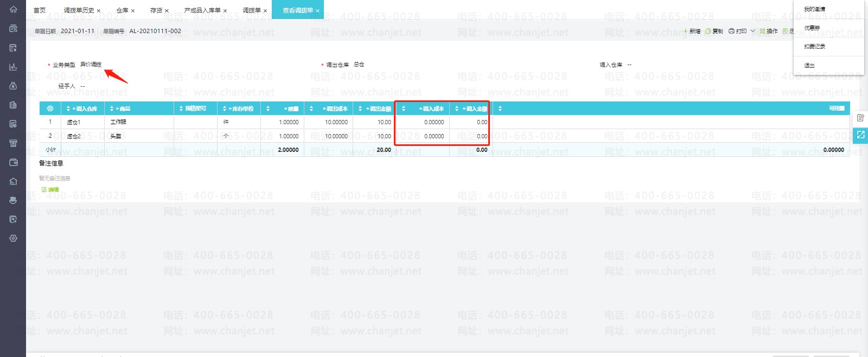The height and width of the screenshot is (357, 868).
Task: Switch to the 调拨单 tab
Action: 252,10
